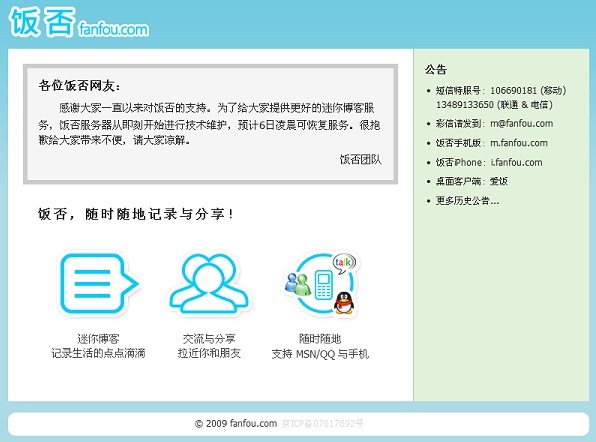Viewport: 596px width, 442px height.
Task: Click the 迷你博客 caption title
Action: tap(98, 339)
